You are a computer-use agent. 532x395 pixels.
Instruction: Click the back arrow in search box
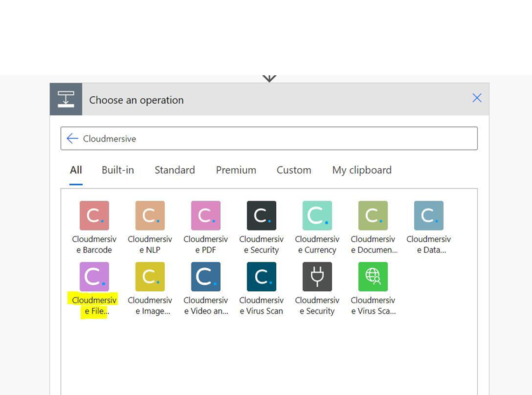pos(73,138)
